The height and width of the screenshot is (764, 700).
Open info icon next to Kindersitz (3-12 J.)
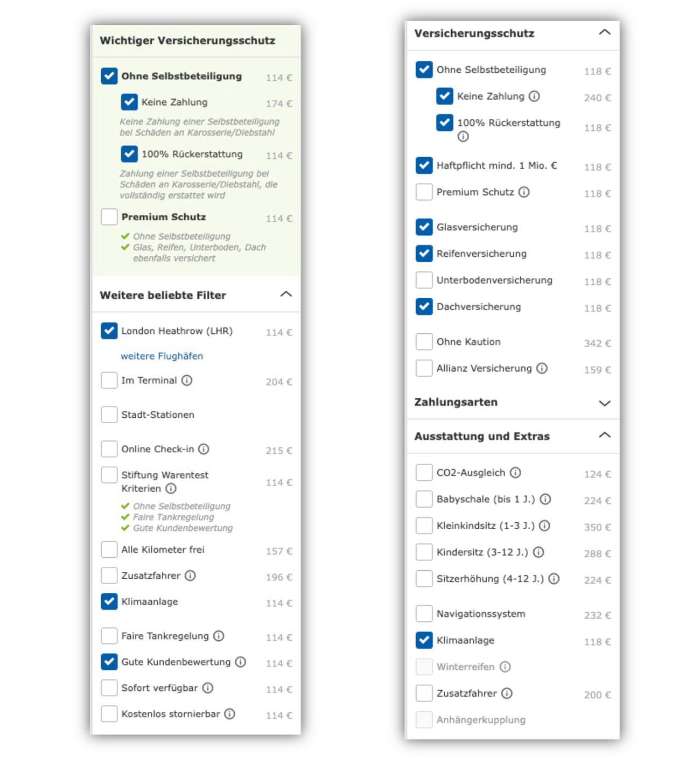(x=538, y=552)
